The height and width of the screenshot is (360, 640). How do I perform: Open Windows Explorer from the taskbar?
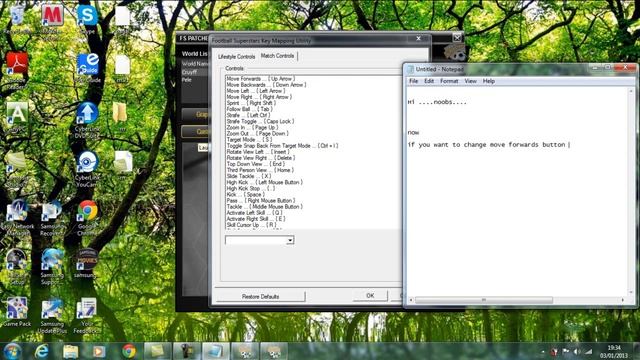[70, 351]
